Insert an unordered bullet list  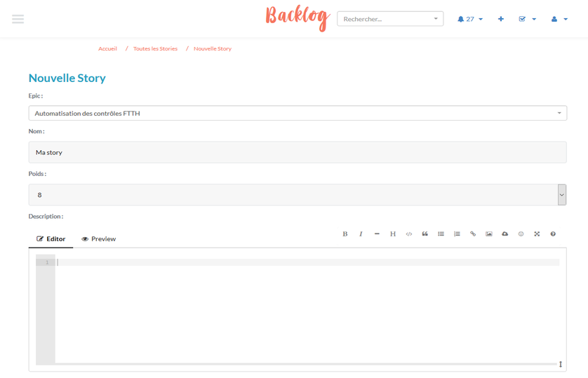(441, 234)
